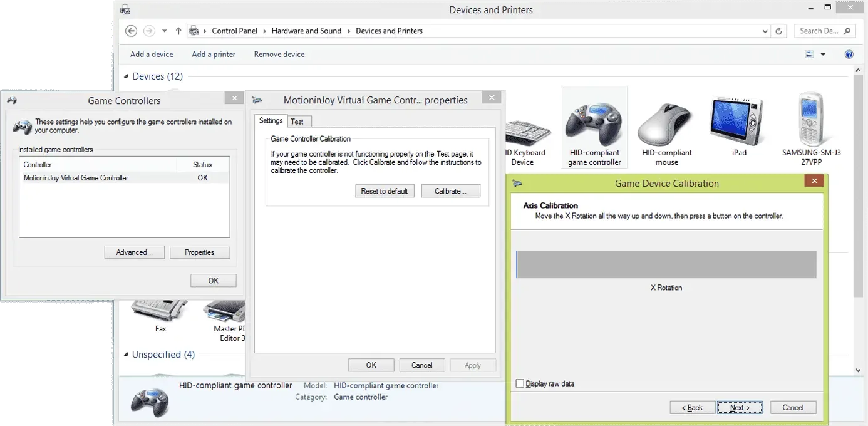
Task: Open Properties in Game Controllers
Action: point(200,252)
